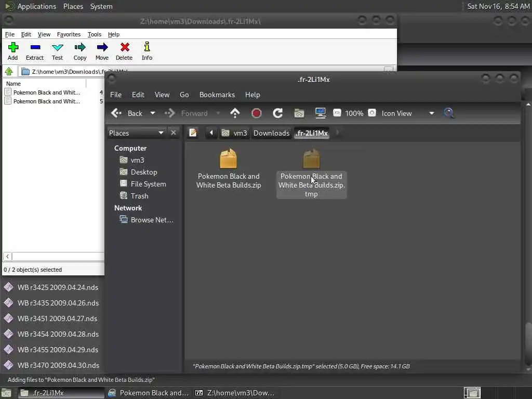Open Tools menu in 7-Zip
This screenshot has width=532, height=399.
click(x=95, y=34)
